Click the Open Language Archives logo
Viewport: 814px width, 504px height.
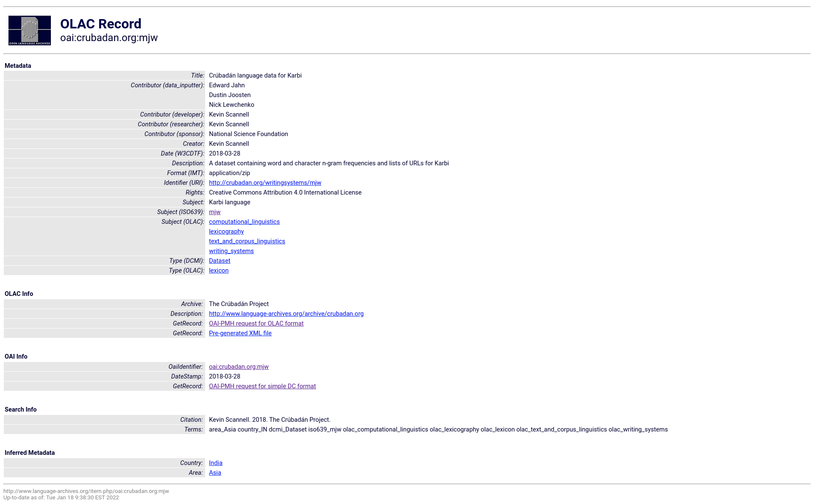(30, 31)
